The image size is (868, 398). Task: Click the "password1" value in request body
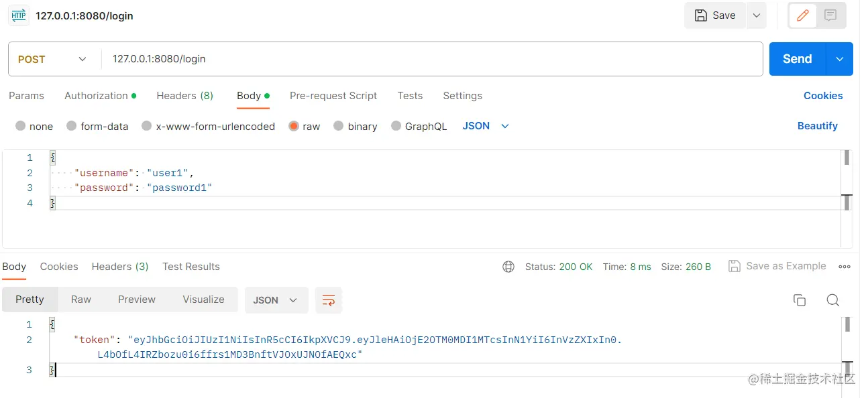(x=179, y=188)
